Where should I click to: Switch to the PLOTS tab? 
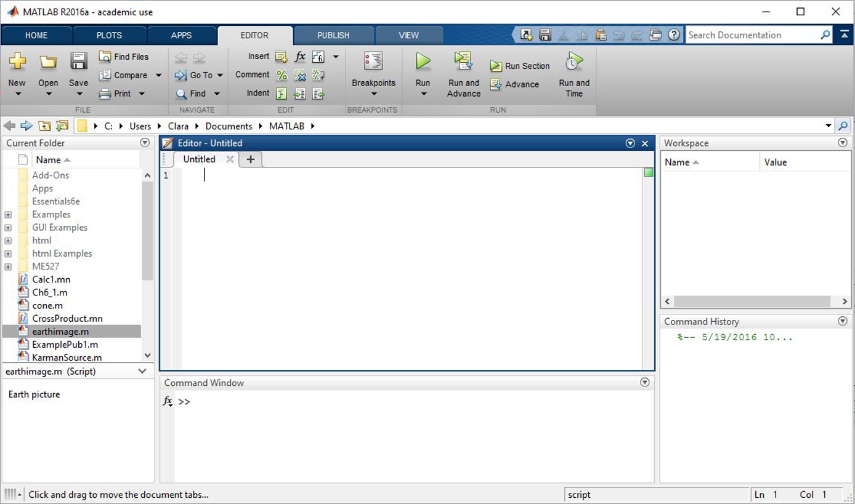coord(109,35)
